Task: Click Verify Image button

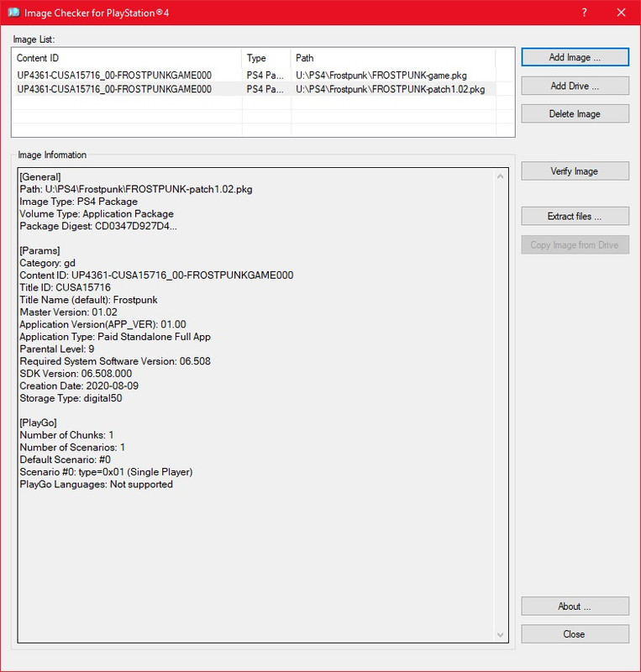Action: pos(575,171)
